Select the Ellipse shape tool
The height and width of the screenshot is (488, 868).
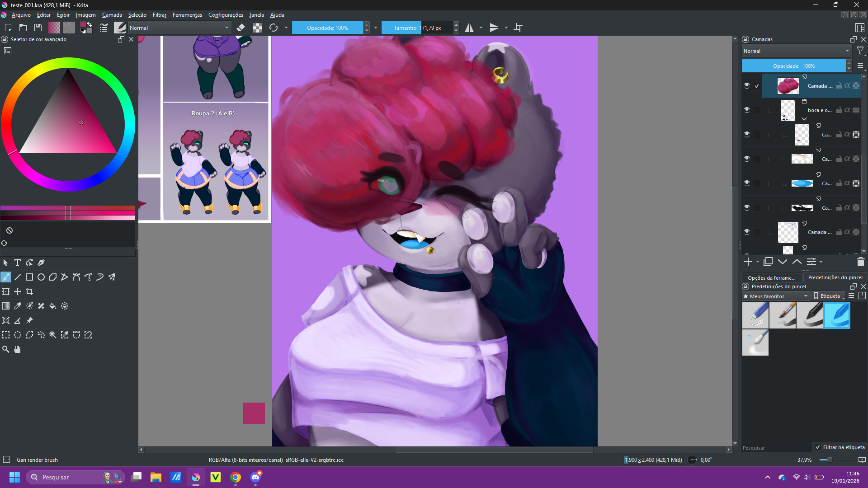(x=41, y=277)
